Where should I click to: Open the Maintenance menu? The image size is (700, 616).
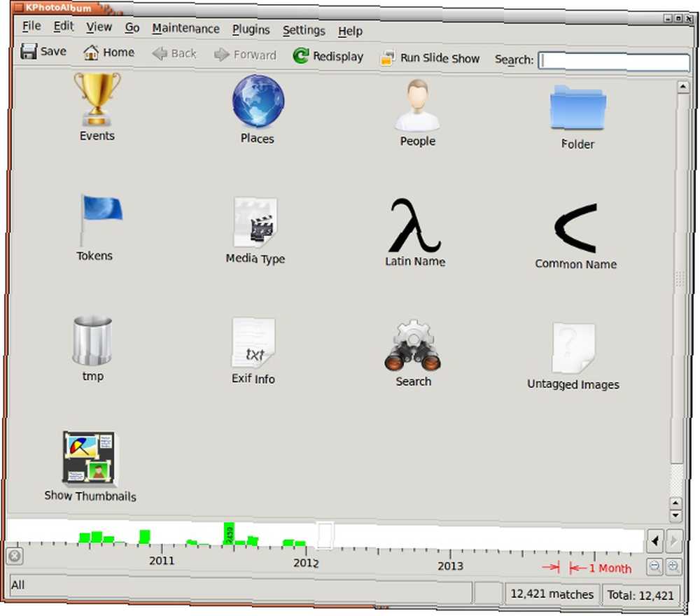tap(185, 29)
